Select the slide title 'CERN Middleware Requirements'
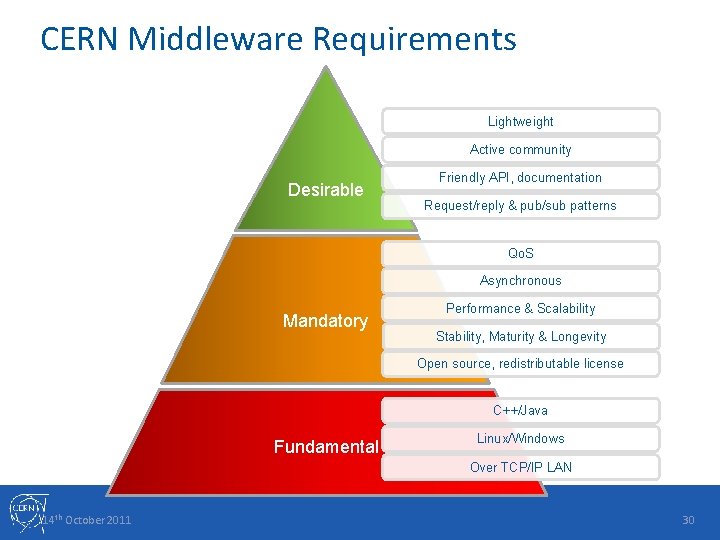Image resolution: width=720 pixels, height=540 pixels. pos(279,39)
